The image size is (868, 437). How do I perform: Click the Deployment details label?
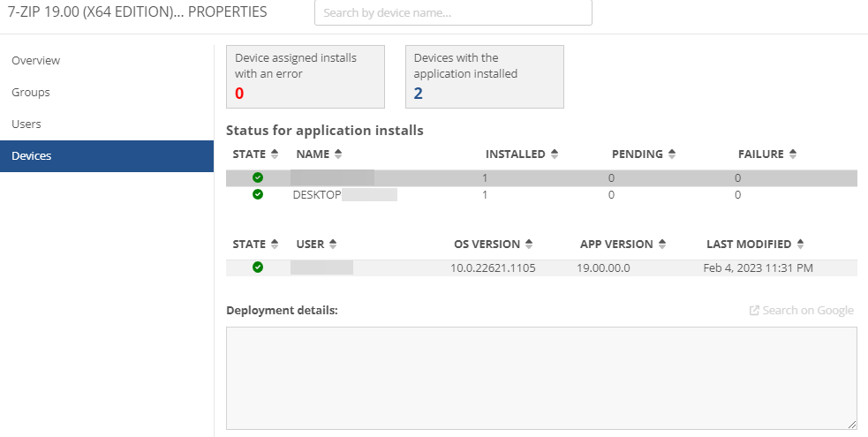click(282, 311)
